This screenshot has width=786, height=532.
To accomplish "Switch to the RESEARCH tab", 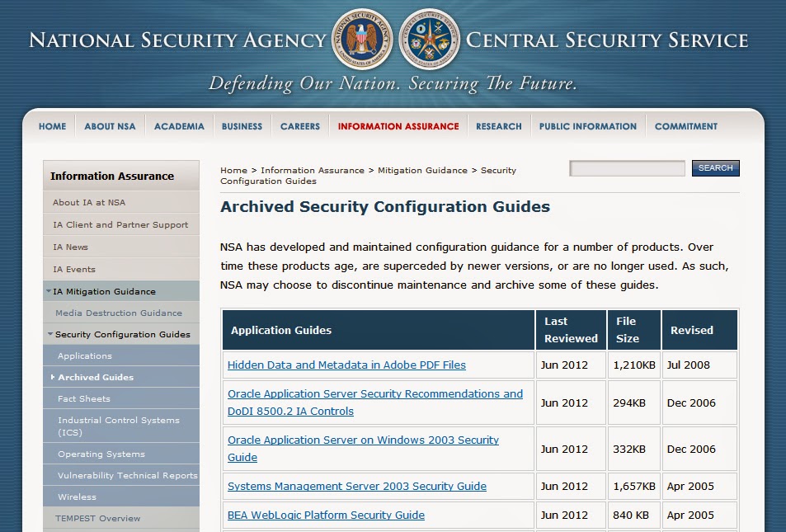I will 498,126.
